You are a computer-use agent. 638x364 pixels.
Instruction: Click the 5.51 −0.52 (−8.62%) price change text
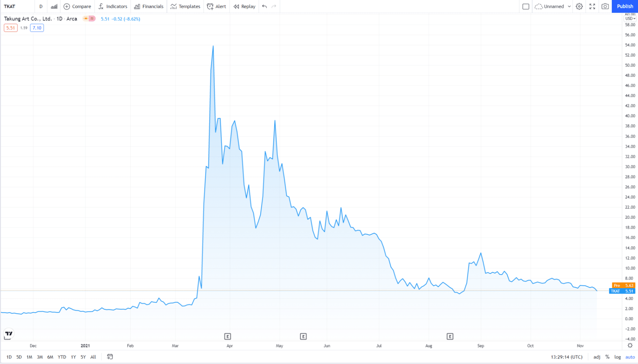(120, 19)
